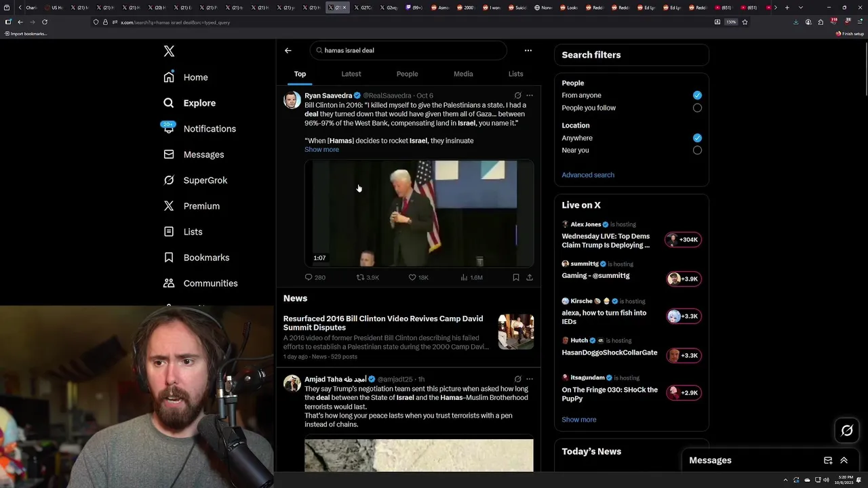Open a new browser tab
Viewport: 868px width, 488px height.
click(x=787, y=7)
